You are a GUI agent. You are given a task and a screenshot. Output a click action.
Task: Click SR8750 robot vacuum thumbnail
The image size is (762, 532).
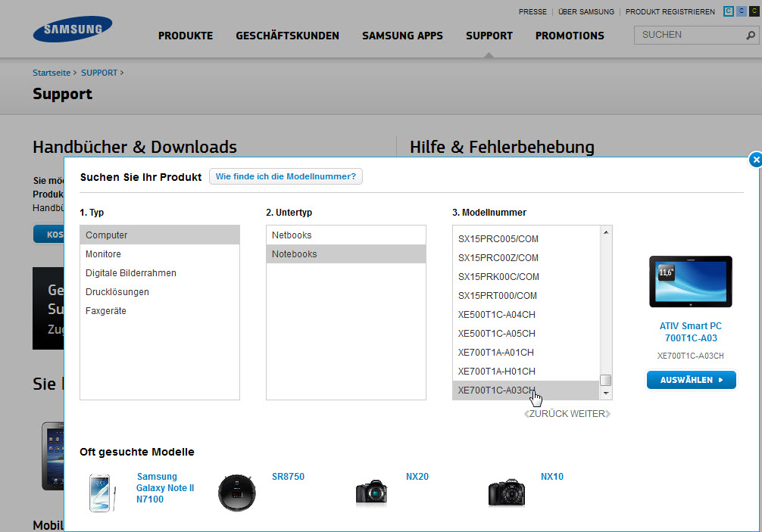point(236,493)
